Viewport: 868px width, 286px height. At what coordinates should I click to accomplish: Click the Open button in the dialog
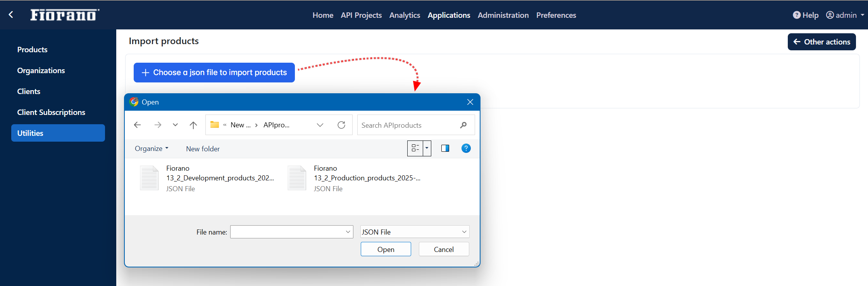386,249
